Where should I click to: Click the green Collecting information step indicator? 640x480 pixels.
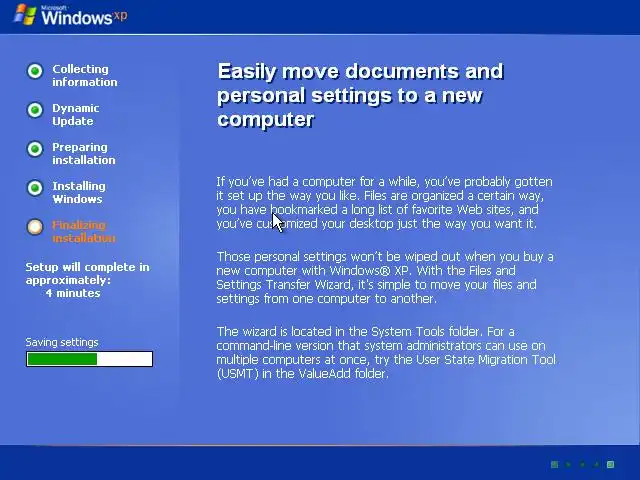[35, 71]
